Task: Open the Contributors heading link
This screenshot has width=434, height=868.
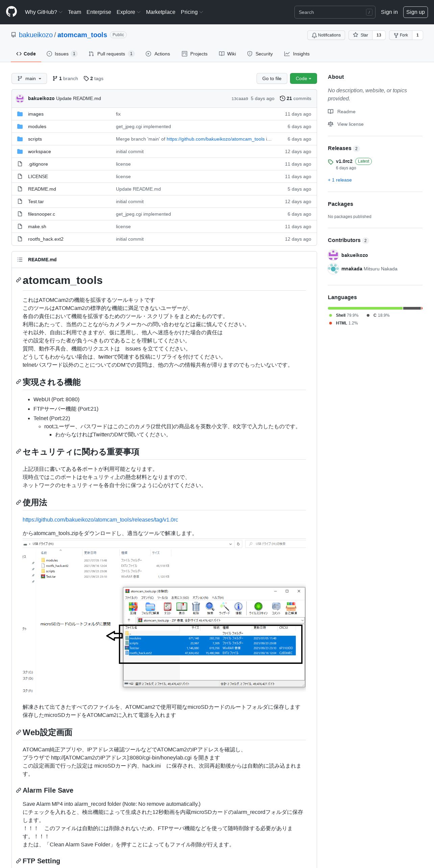Action: tap(348, 240)
